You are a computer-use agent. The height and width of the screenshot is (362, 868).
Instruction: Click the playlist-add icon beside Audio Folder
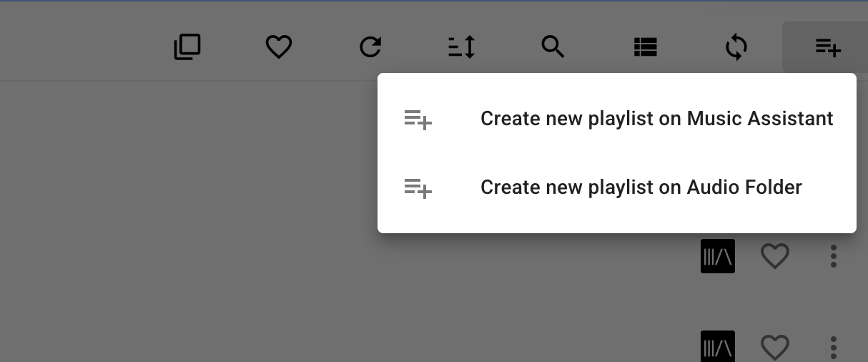(418, 187)
